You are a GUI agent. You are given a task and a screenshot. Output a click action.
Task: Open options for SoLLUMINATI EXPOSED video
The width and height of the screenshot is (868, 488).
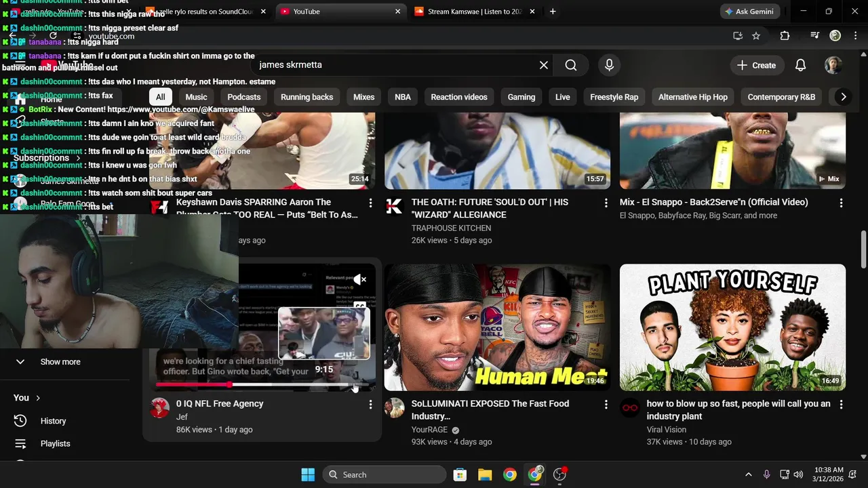coord(606,405)
